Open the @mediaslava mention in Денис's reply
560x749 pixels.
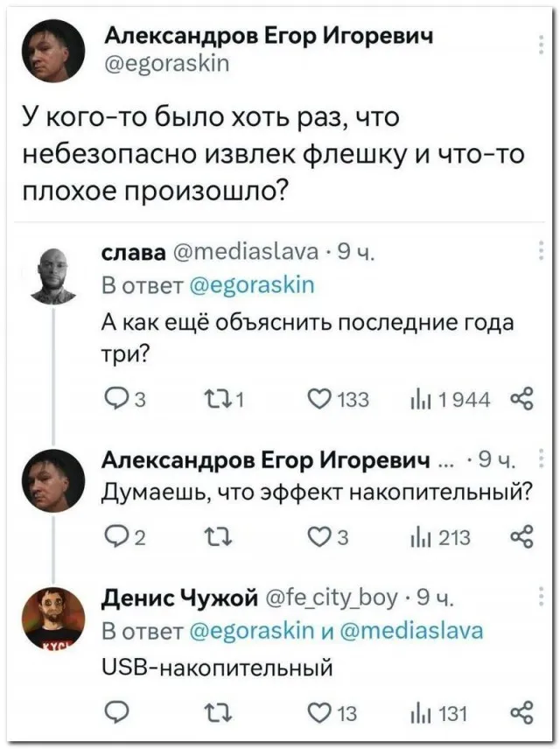411,632
